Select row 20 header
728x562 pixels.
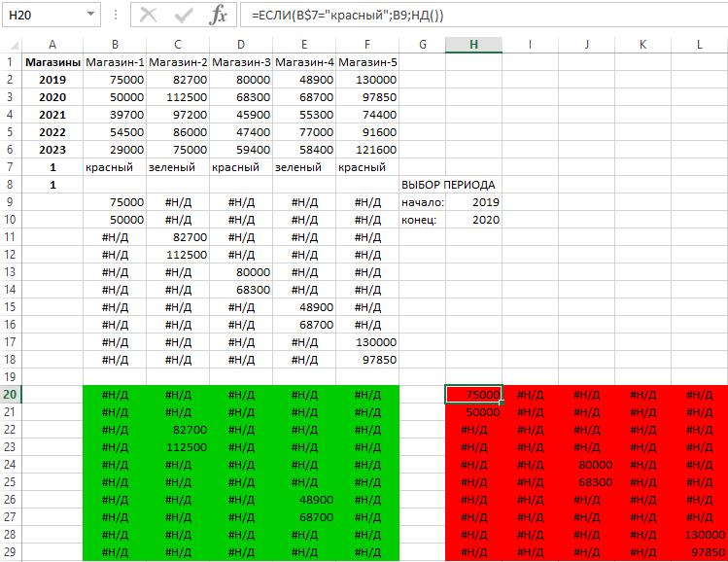[x=11, y=394]
